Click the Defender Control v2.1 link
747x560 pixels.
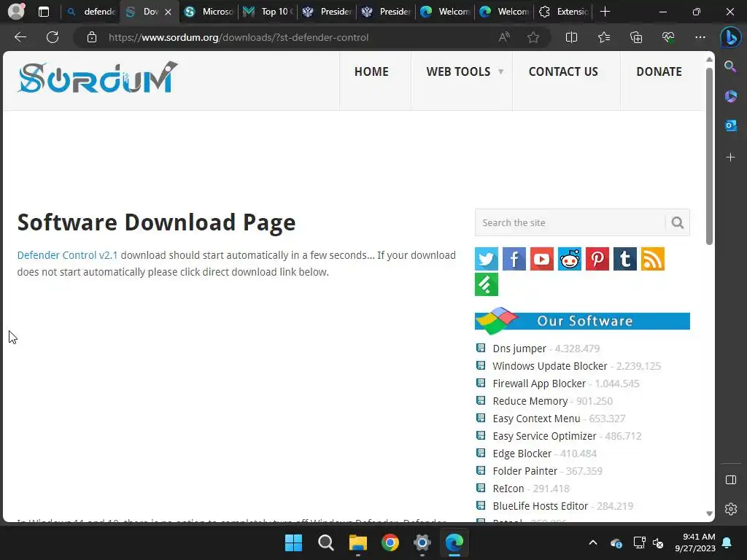67,255
